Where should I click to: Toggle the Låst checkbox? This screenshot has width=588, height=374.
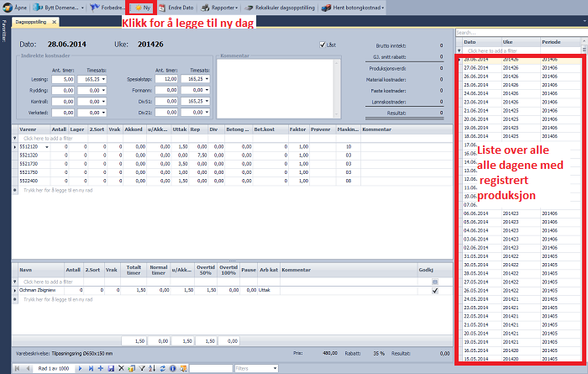coord(323,45)
